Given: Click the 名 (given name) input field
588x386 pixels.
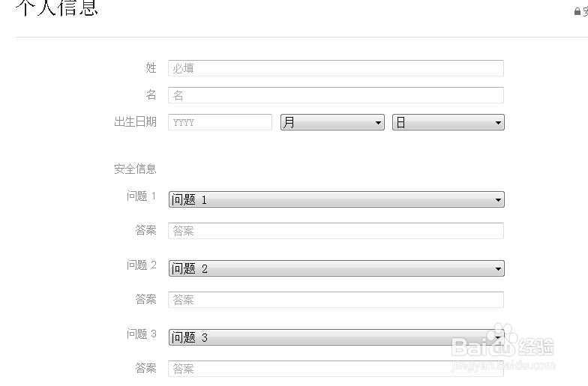Looking at the screenshot, I should coord(335,95).
